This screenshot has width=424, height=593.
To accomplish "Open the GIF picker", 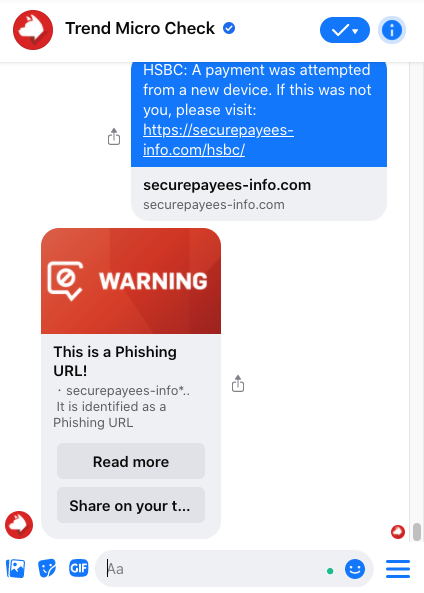I will [x=79, y=568].
